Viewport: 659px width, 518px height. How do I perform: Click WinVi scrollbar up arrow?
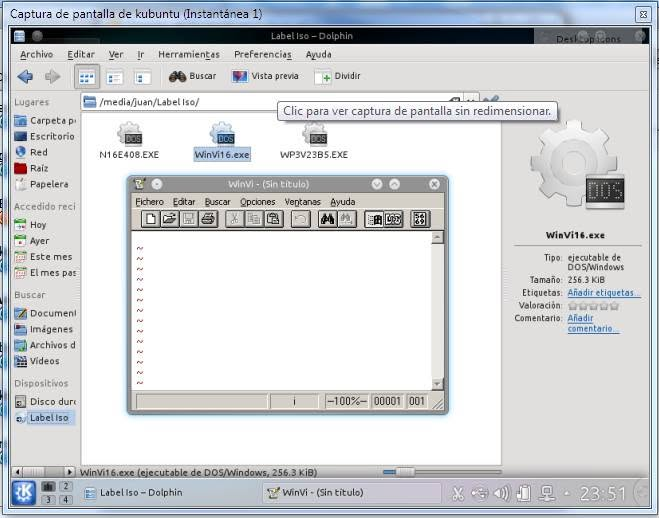click(x=437, y=237)
